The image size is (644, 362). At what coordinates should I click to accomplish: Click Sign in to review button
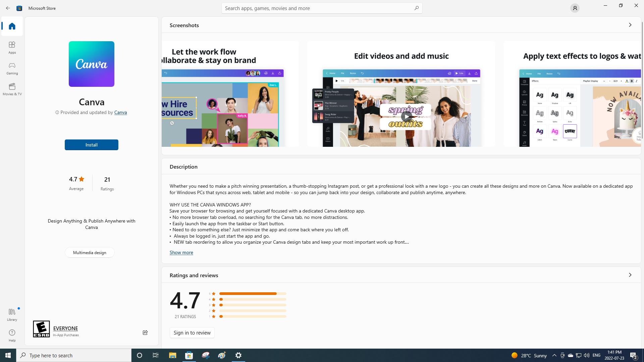(192, 333)
